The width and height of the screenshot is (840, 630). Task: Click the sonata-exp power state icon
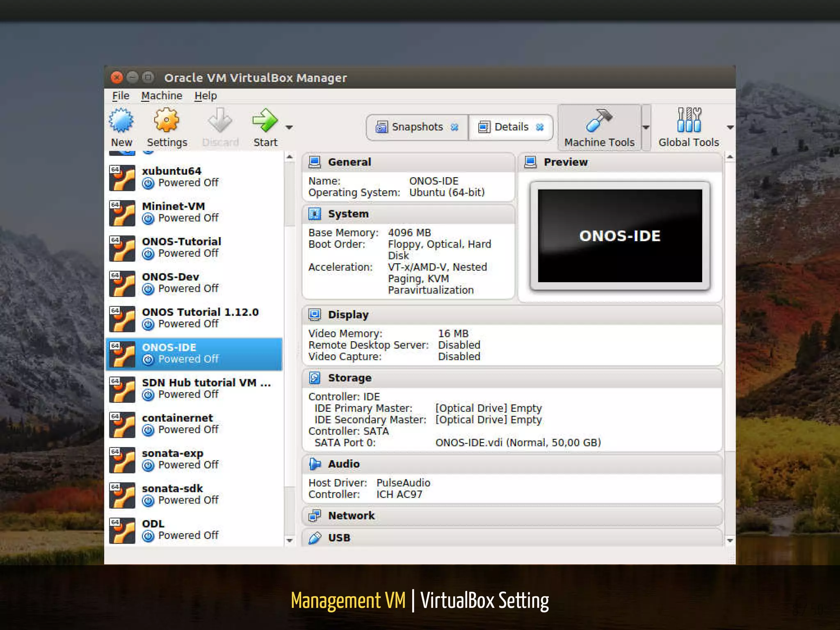point(148,466)
